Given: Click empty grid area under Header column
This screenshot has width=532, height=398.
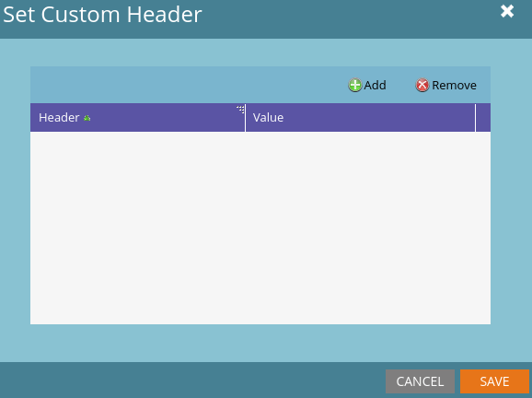Looking at the screenshot, I should pyautogui.click(x=137, y=228).
